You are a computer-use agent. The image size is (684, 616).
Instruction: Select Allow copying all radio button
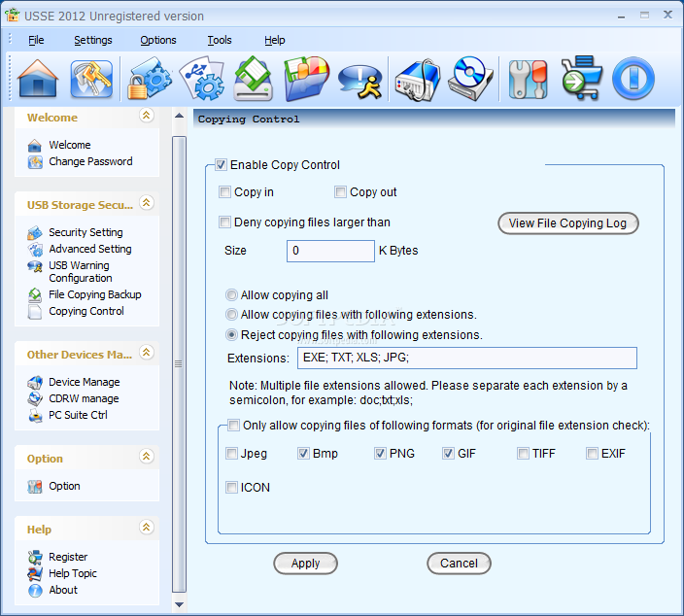click(x=231, y=295)
